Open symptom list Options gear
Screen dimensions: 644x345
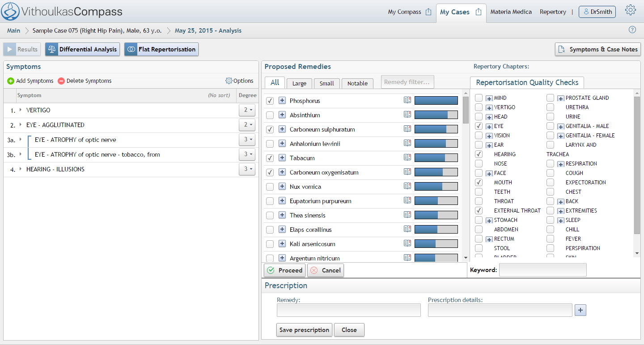(229, 81)
